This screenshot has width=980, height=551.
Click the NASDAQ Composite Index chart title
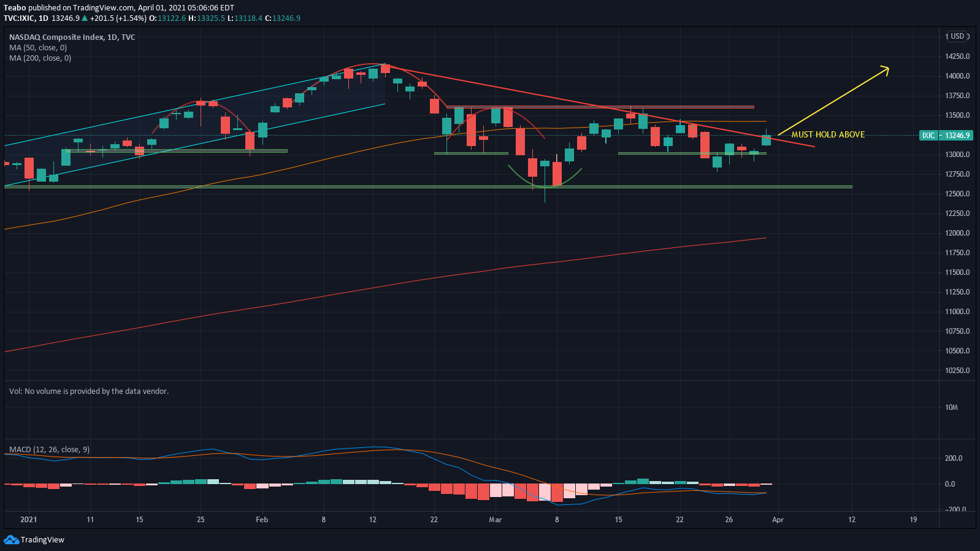tap(72, 37)
